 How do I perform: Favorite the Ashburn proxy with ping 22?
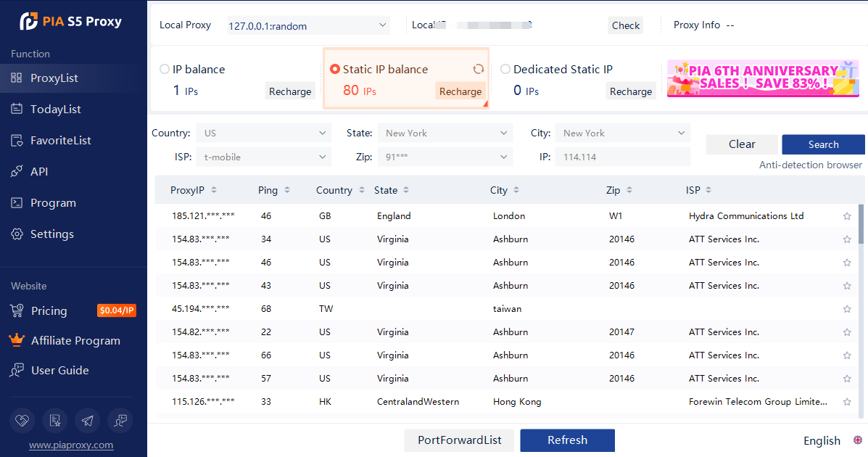point(847,332)
